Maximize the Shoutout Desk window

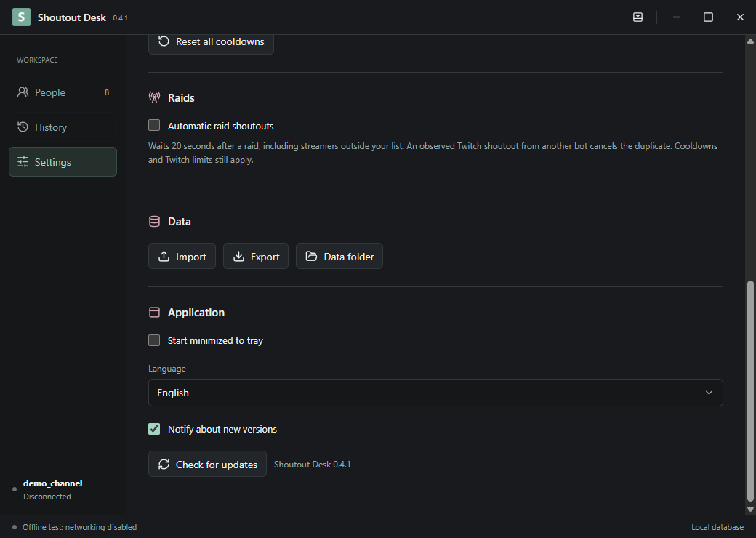coord(708,17)
